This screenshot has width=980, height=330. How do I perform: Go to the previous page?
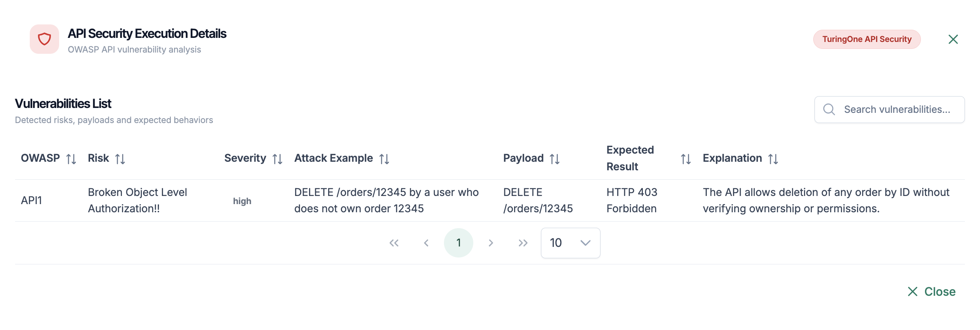tap(426, 243)
